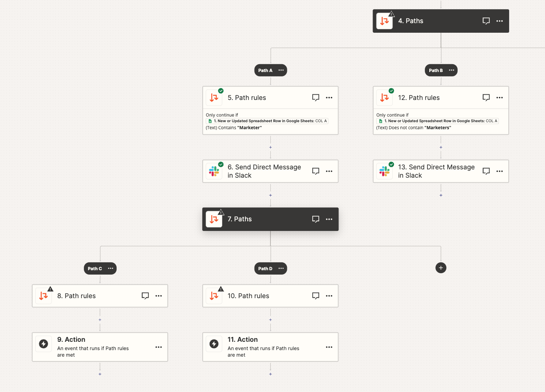Add a new path with the plus button
This screenshot has width=545, height=392.
click(441, 268)
